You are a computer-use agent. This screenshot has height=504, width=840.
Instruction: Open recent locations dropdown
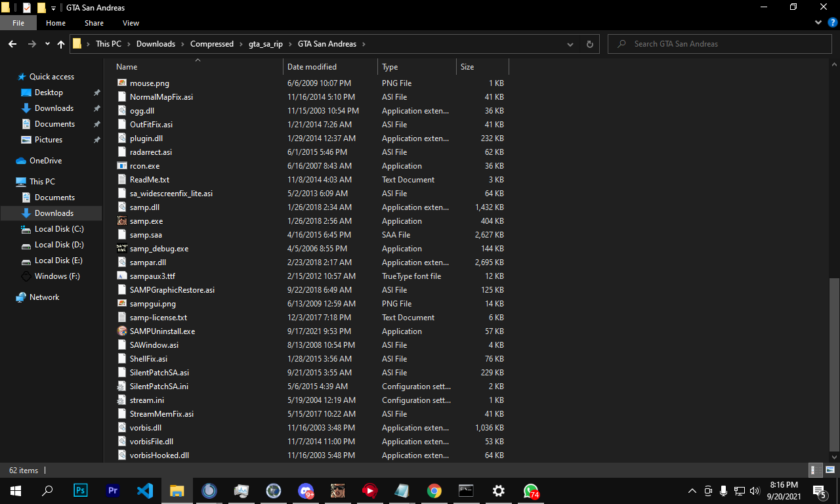pyautogui.click(x=47, y=44)
